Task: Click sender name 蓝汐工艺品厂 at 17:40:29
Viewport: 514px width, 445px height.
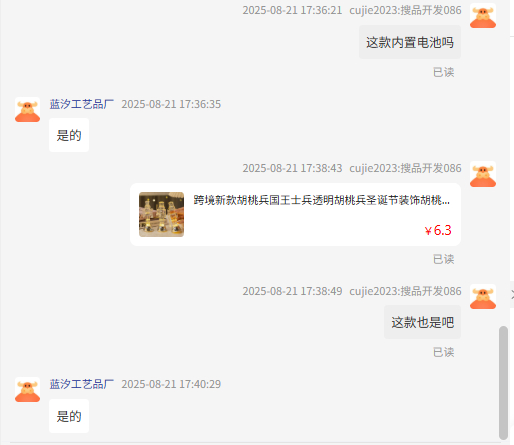Action: 82,384
